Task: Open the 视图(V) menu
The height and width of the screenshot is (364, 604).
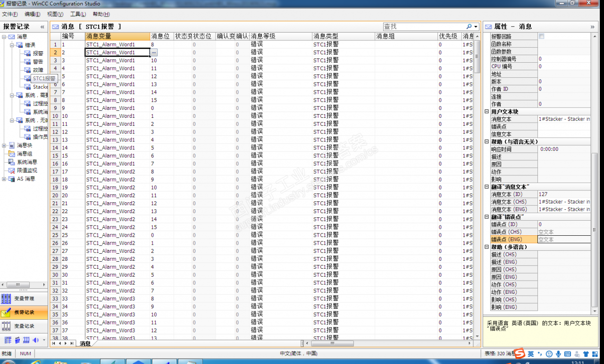Action: (55, 15)
